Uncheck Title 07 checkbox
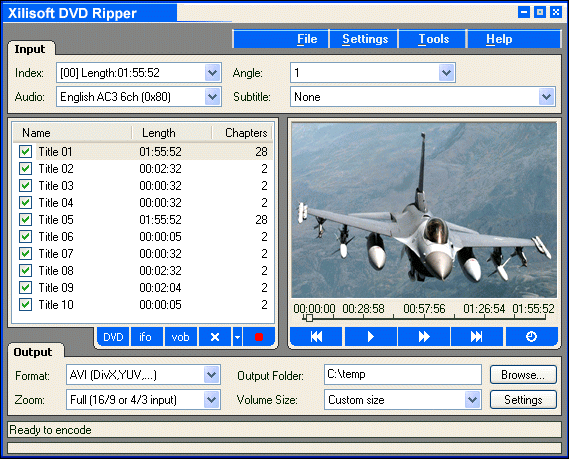 tap(25, 254)
